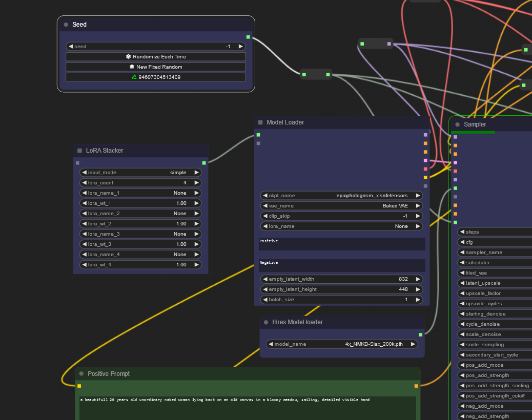Collapse the Positive Prompt node using its dot
The height and width of the screenshot is (420, 532).
click(81, 373)
